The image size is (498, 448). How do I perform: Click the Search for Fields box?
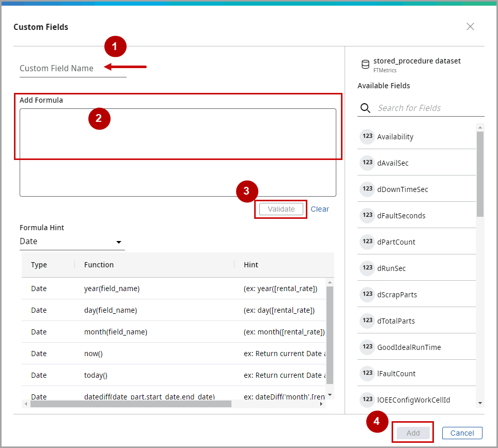[x=429, y=108]
